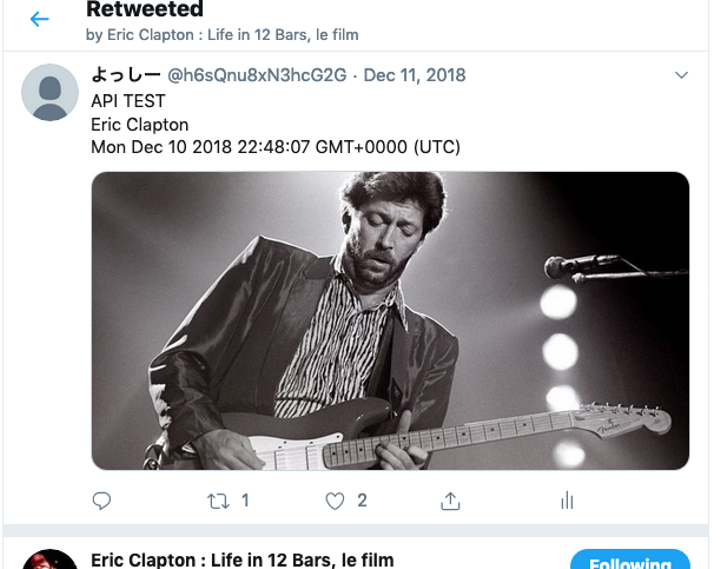Click the "by Eric Clapton" subtitle

[x=222, y=35]
